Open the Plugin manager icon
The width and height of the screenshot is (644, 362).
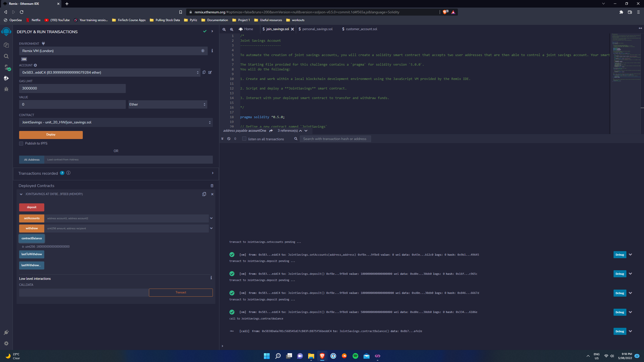6,332
